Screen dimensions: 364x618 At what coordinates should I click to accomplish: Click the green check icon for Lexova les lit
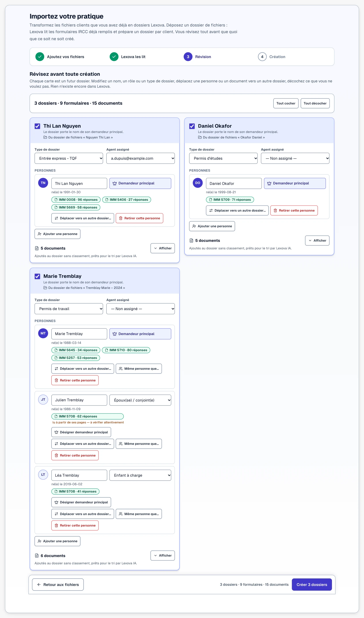coord(114,57)
